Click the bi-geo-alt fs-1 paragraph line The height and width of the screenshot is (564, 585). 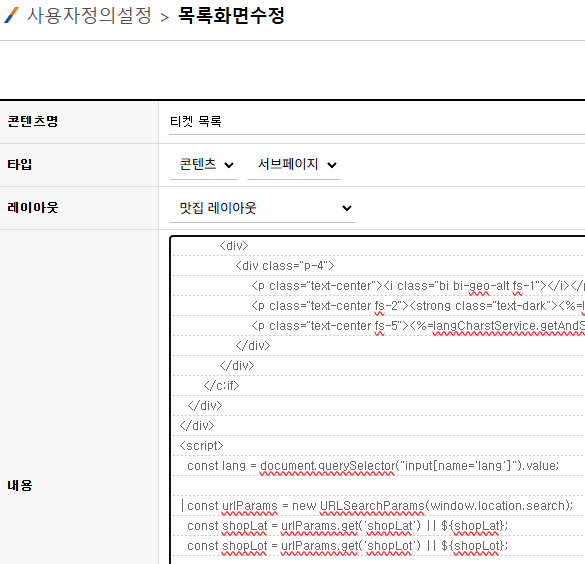click(418, 286)
